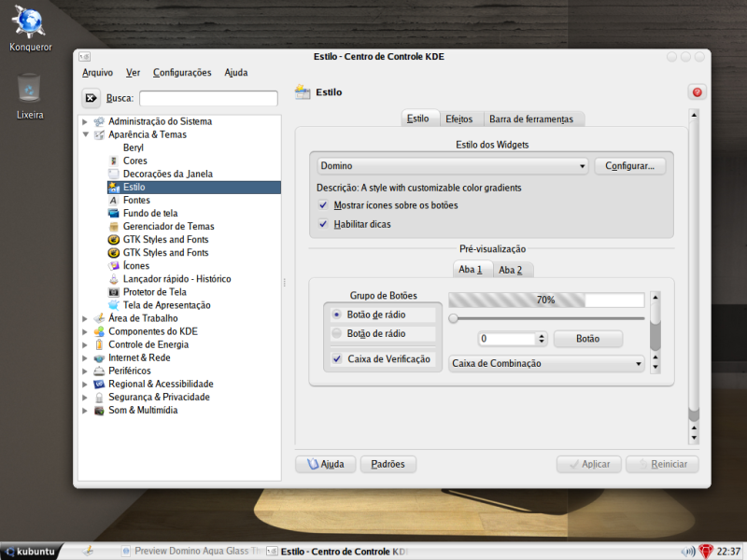Select the Fontes icon entry
The height and width of the screenshot is (560, 747).
click(x=113, y=201)
